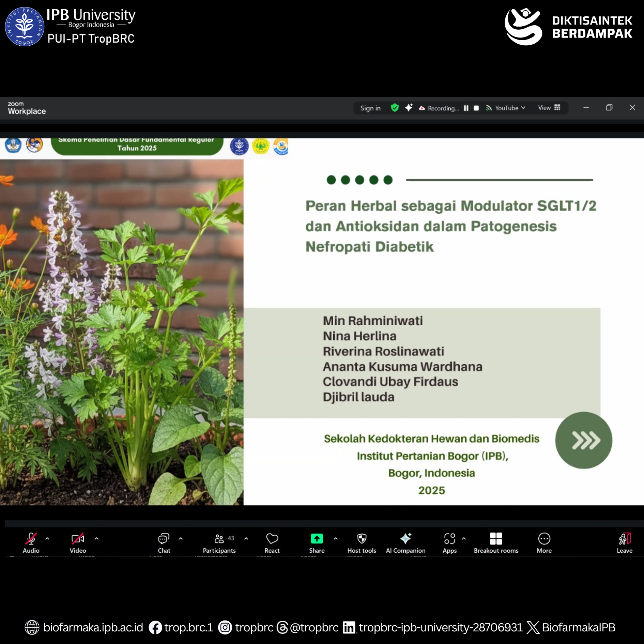This screenshot has height=644, width=644.
Task: Open the React emoji menu
Action: pyautogui.click(x=272, y=542)
